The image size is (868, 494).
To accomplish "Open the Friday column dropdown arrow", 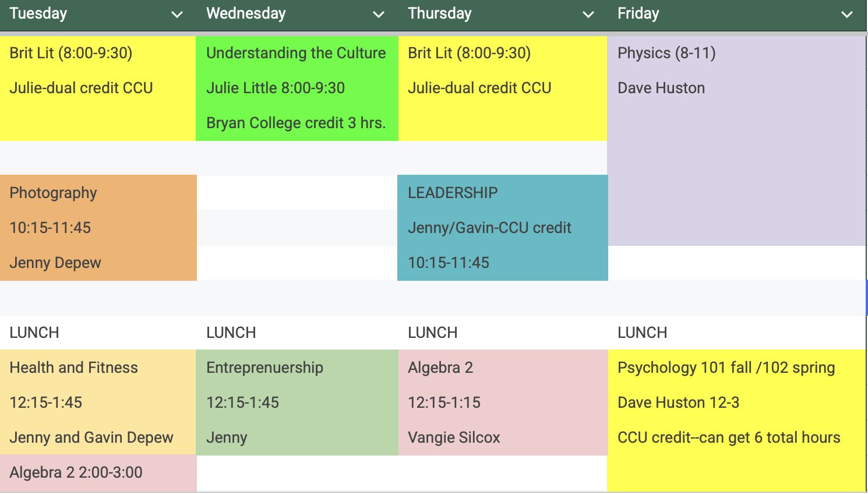I will click(847, 15).
